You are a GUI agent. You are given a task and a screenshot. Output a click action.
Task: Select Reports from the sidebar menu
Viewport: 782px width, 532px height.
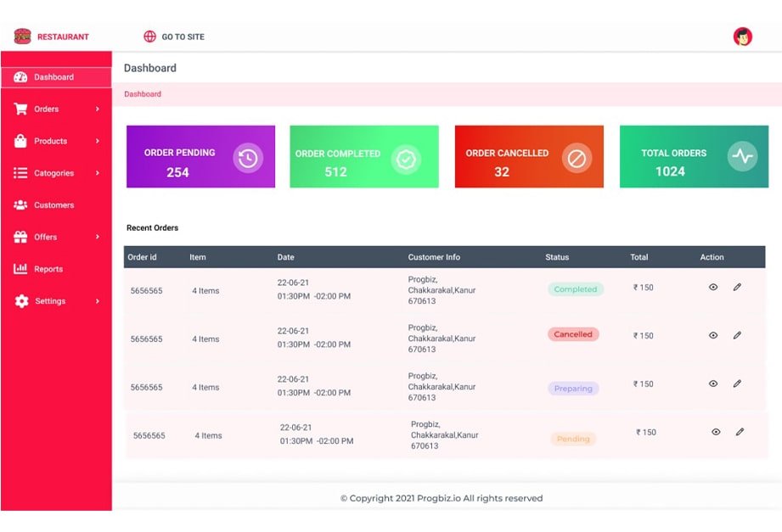pos(48,269)
